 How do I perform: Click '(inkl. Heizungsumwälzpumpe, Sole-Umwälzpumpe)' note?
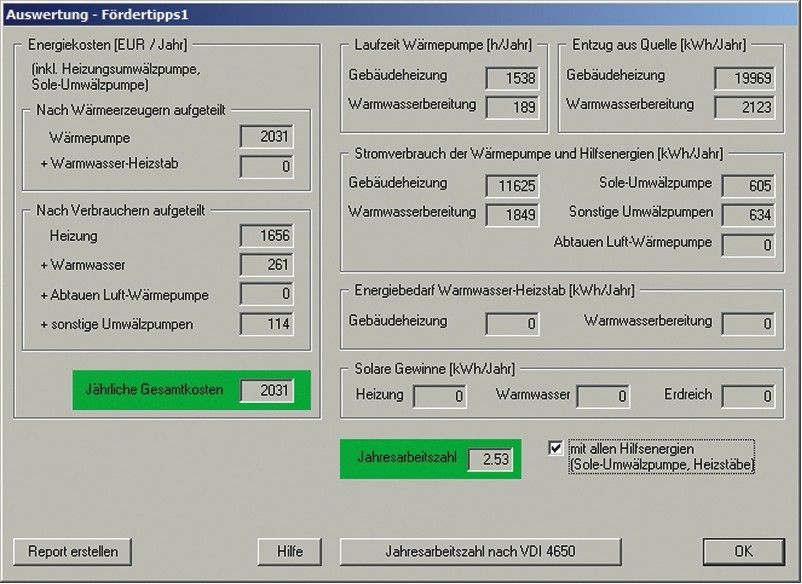point(116,77)
